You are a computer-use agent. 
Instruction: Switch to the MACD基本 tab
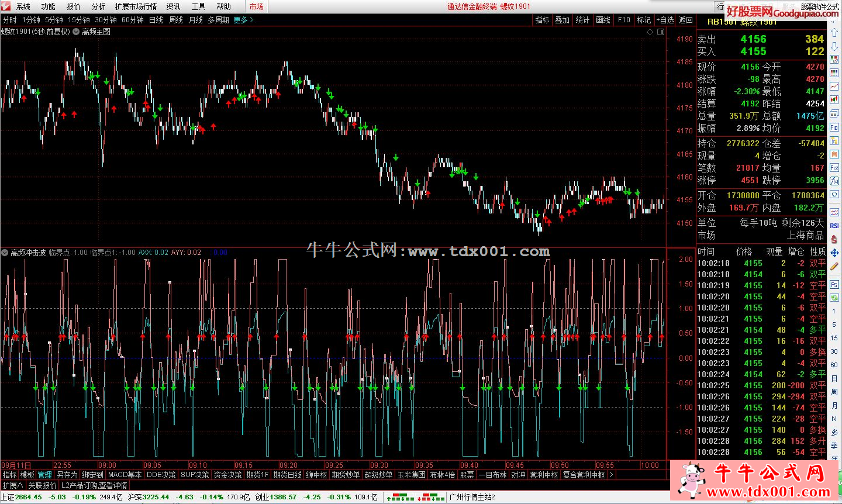[125, 475]
